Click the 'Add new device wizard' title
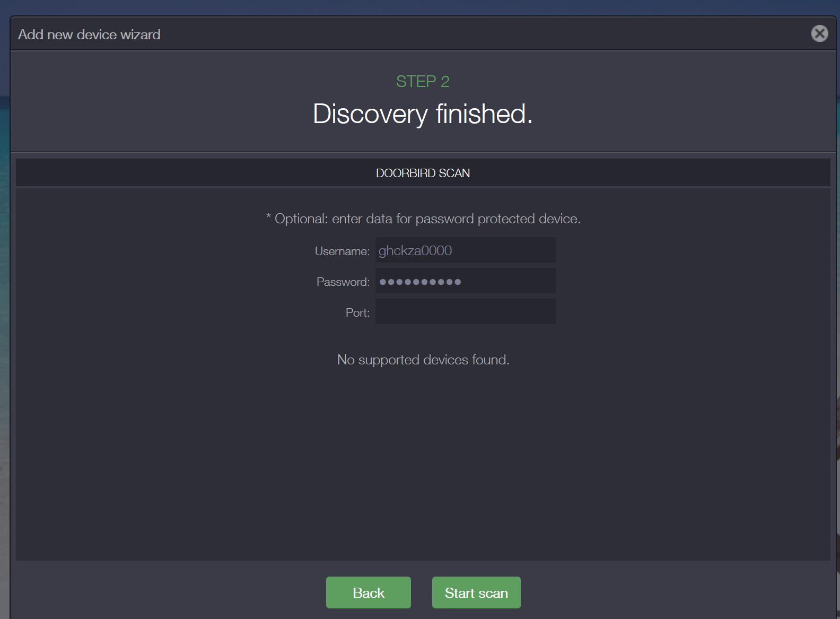Image resolution: width=840 pixels, height=619 pixels. pyautogui.click(x=89, y=34)
